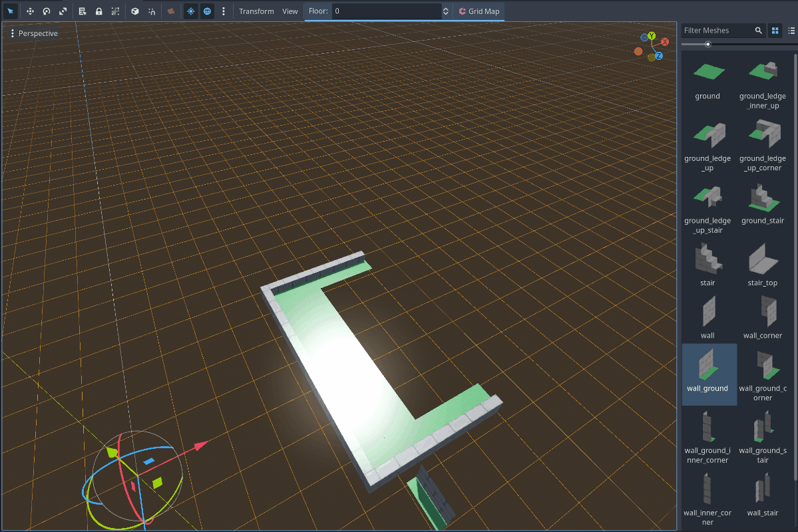Select the ground_ledge_up_corner mesh
Image resolution: width=798 pixels, height=532 pixels.
(762, 146)
